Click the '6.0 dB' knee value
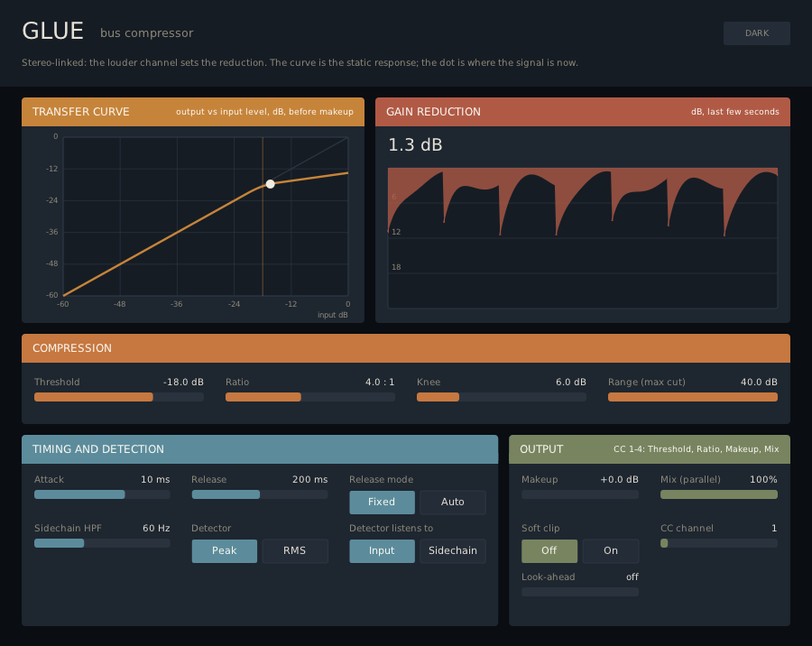The width and height of the screenshot is (812, 646). point(571,382)
